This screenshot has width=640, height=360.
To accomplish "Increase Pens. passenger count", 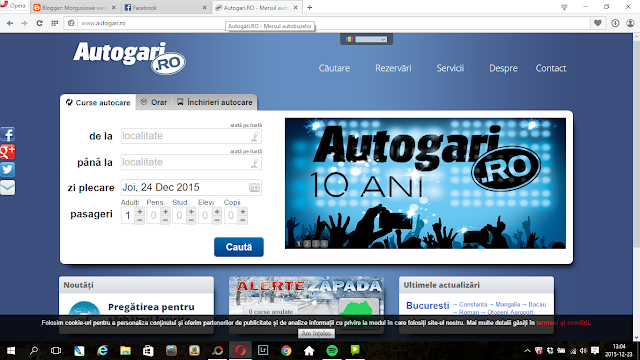I will (x=165, y=211).
